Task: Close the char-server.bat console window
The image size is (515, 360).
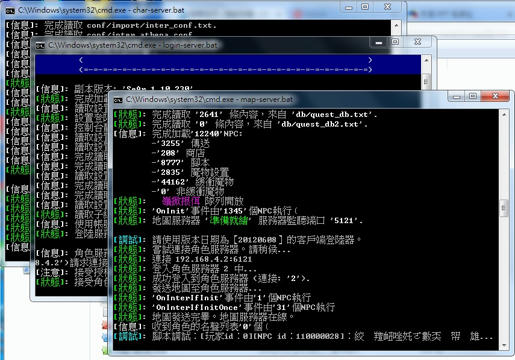Action: (x=388, y=7)
